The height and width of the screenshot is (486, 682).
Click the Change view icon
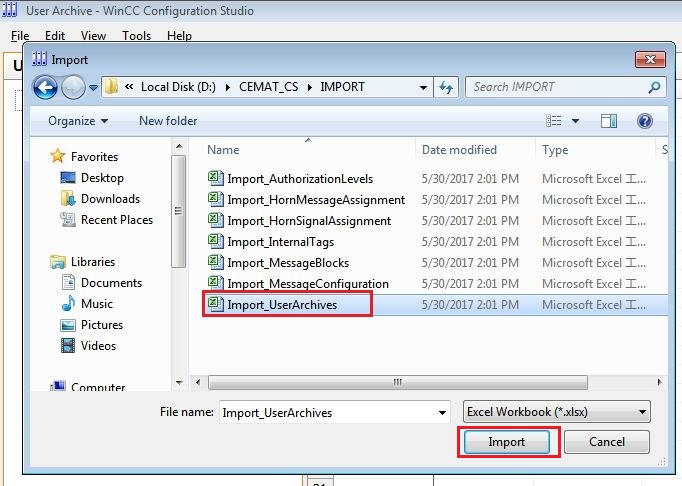(x=554, y=121)
